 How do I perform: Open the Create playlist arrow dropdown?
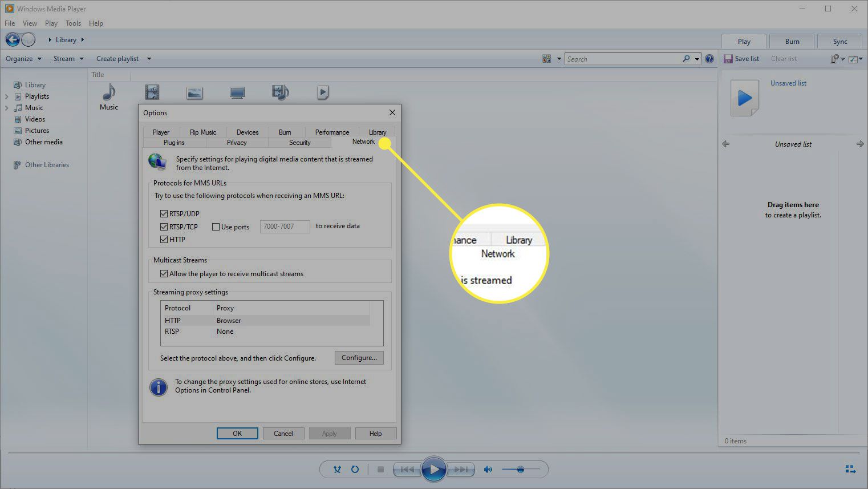[149, 59]
